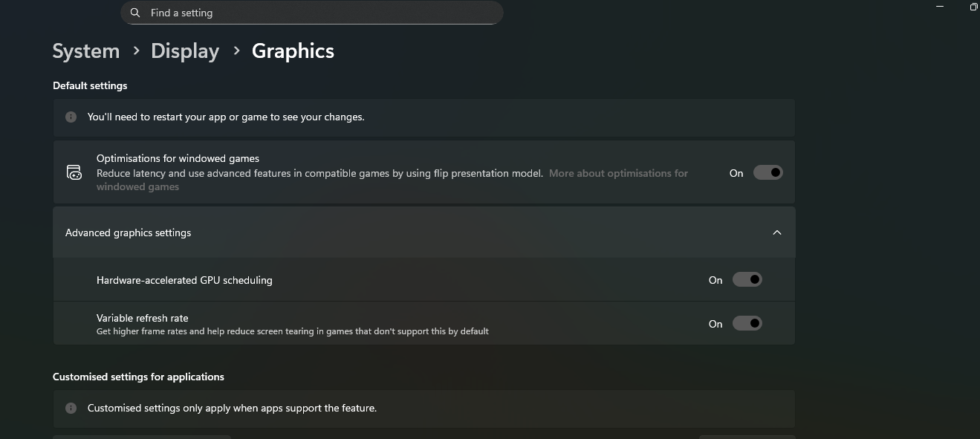
Task: Click the magnifier icon in the search box
Action: pos(135,13)
